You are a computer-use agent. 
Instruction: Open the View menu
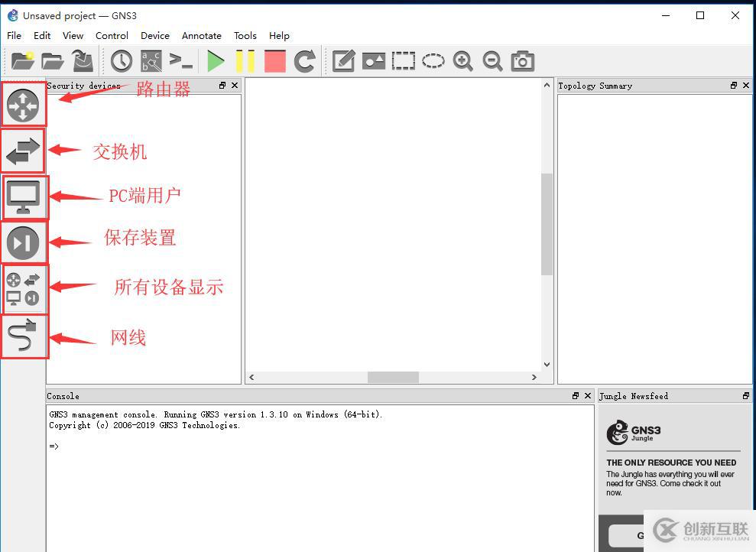pos(73,36)
